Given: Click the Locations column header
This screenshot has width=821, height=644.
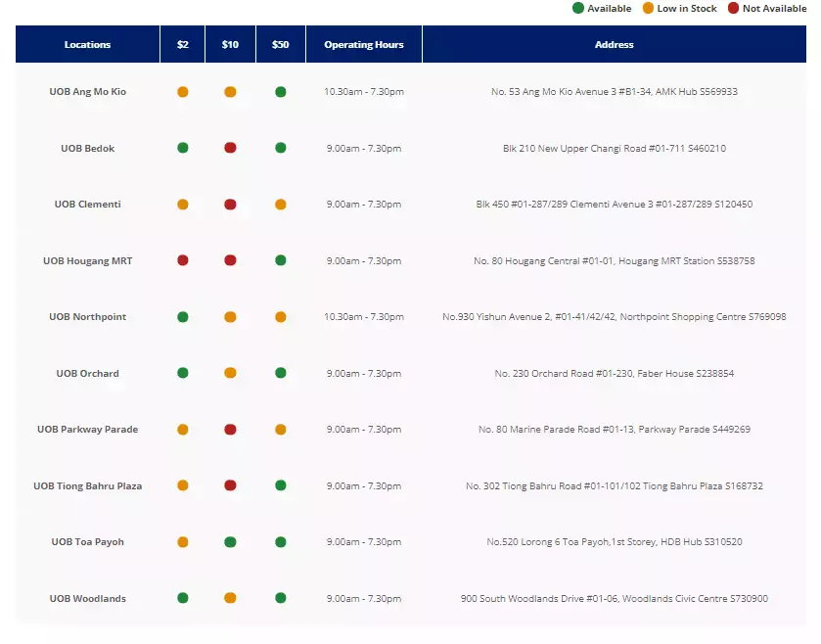Looking at the screenshot, I should (87, 45).
